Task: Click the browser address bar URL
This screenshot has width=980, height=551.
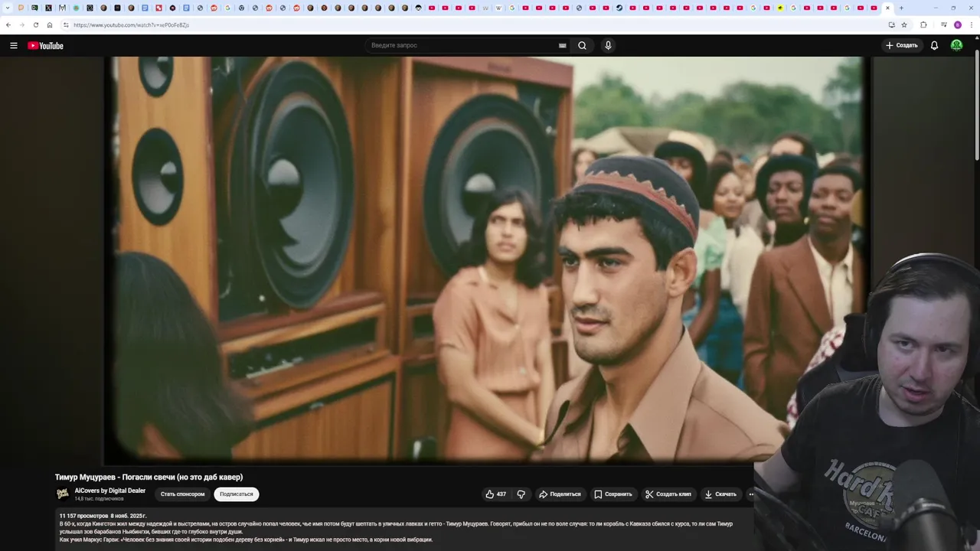Action: 131,24
